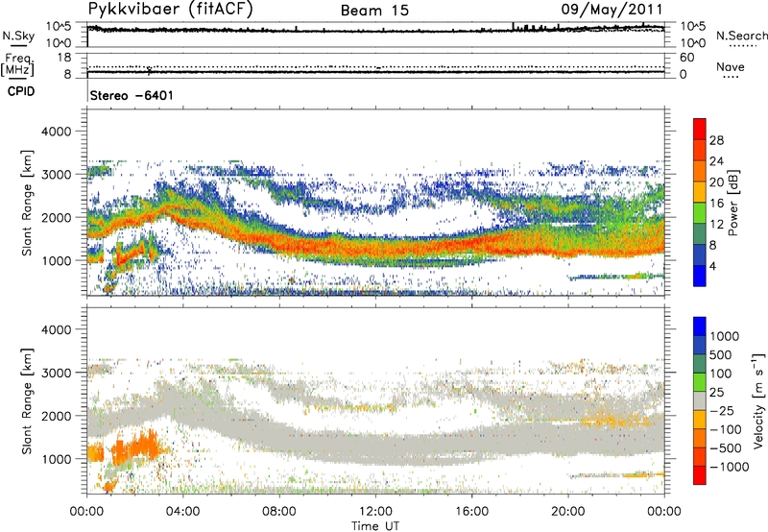768x532 pixels.
Task: Click 'Slant Range [km]' label of power panel
Action: (27, 203)
